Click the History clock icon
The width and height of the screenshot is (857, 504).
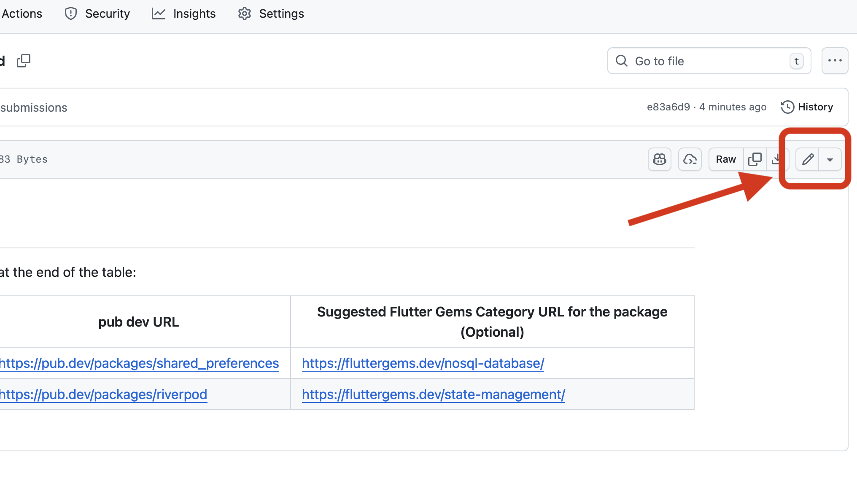point(787,107)
